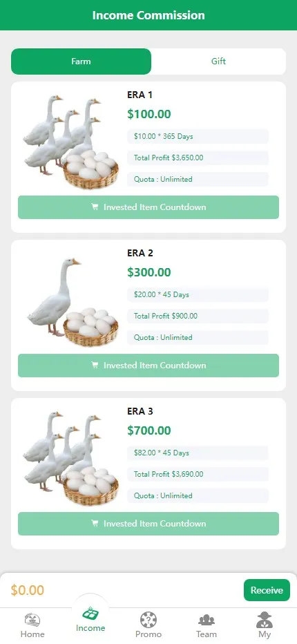The width and height of the screenshot is (297, 644).
Task: Tap the Receive button
Action: coord(267,590)
